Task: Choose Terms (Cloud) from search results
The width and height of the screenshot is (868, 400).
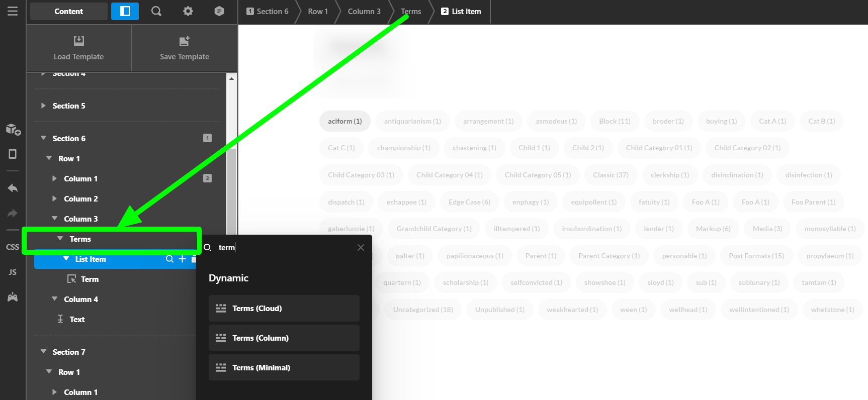Action: [x=284, y=308]
